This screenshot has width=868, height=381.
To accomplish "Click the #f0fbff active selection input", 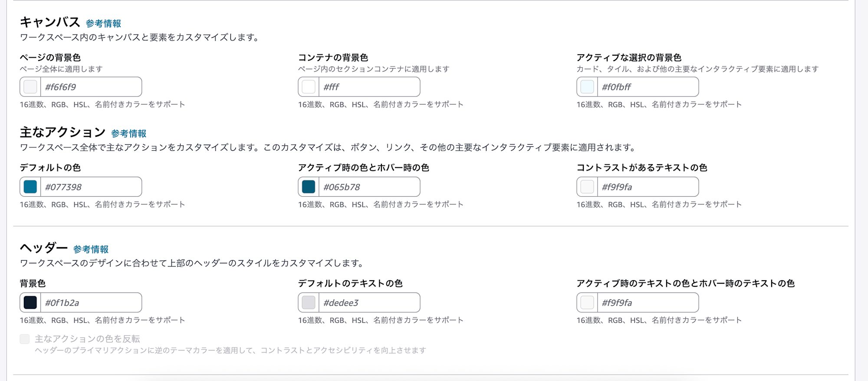I will click(648, 87).
